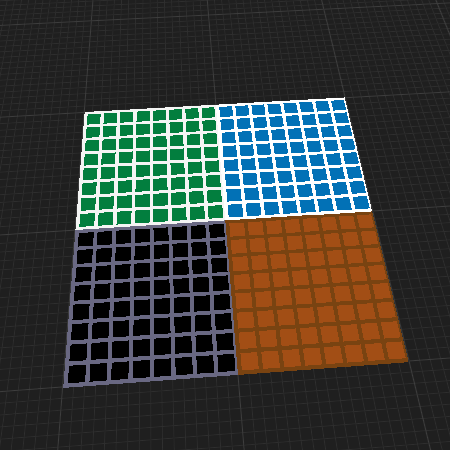Select the blue tiled quadrant with white grid
This screenshot has width=450, height=450.
tap(293, 157)
